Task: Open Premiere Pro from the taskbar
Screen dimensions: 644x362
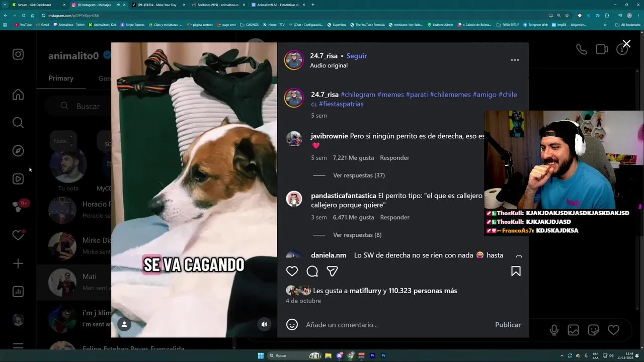Action: tap(372, 355)
